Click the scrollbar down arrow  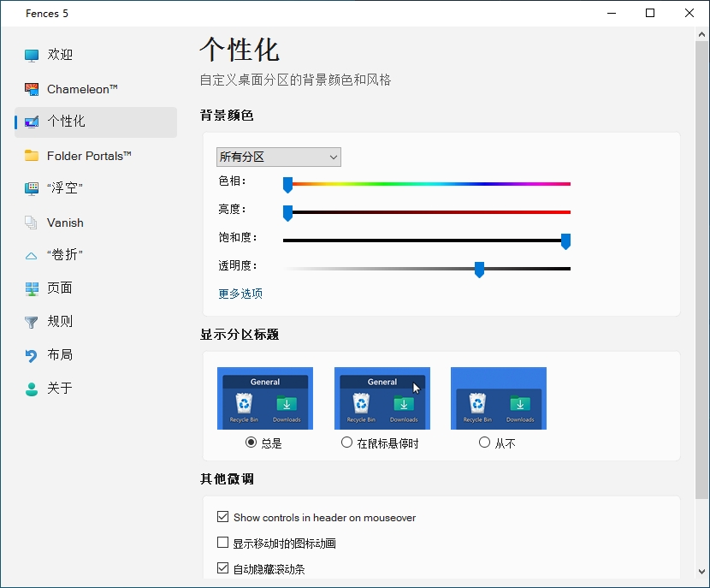(x=701, y=571)
